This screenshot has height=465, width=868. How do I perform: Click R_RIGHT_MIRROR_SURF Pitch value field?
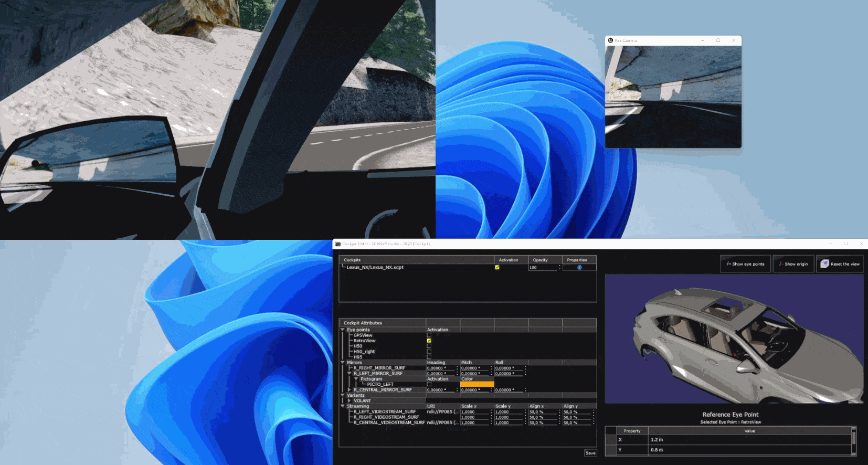point(475,368)
